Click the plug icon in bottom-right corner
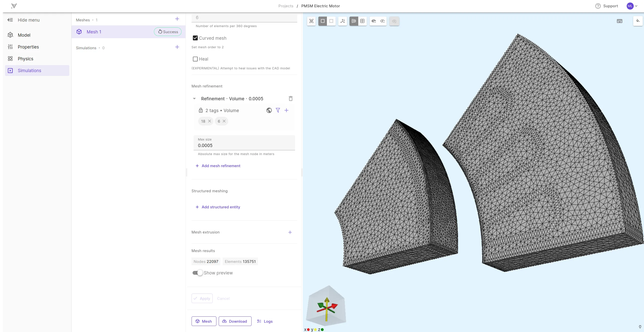Image resolution: width=644 pixels, height=332 pixels. pyautogui.click(x=640, y=327)
